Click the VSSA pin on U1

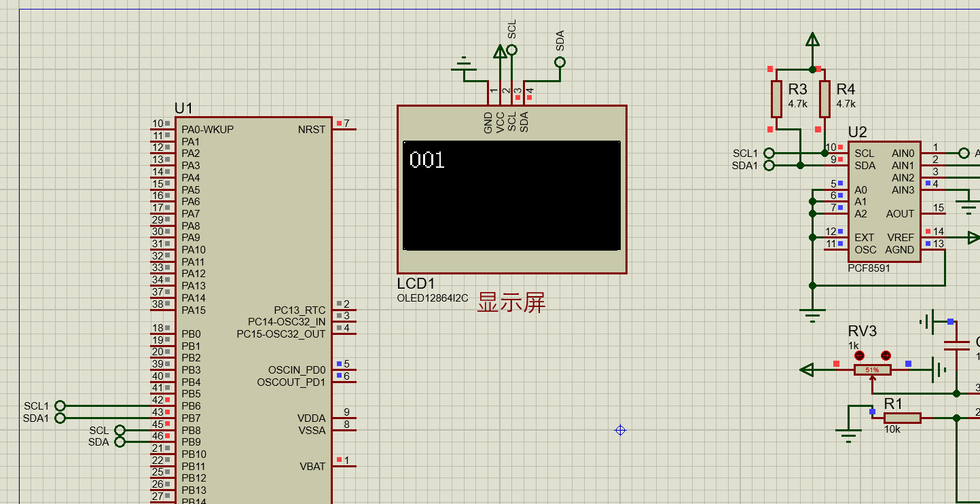click(x=311, y=430)
